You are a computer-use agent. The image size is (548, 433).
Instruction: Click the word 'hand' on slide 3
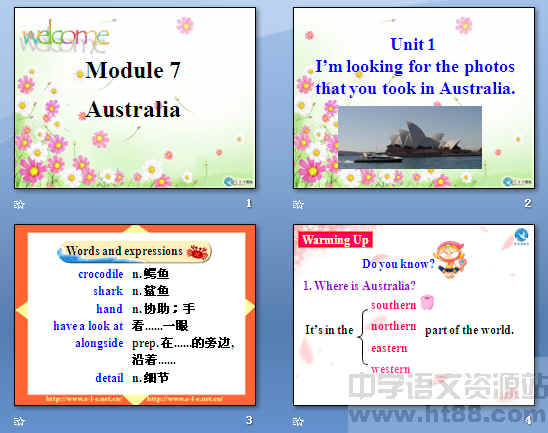pos(109,309)
